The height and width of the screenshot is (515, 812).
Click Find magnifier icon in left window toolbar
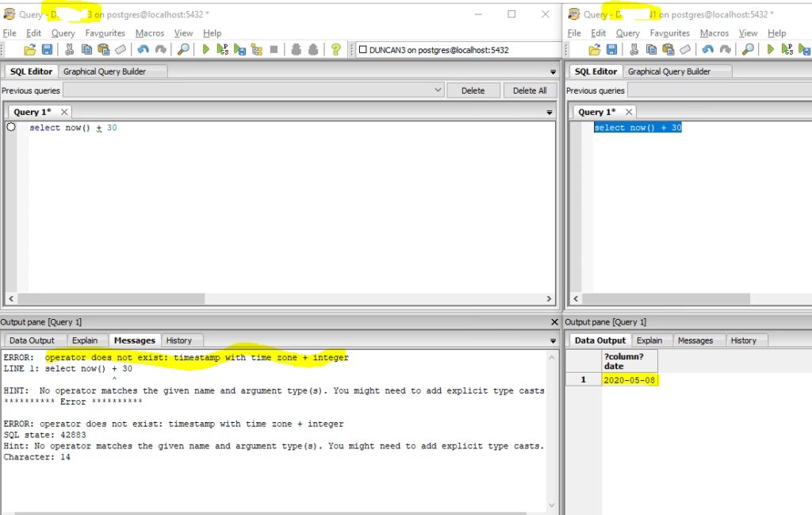pyautogui.click(x=183, y=50)
